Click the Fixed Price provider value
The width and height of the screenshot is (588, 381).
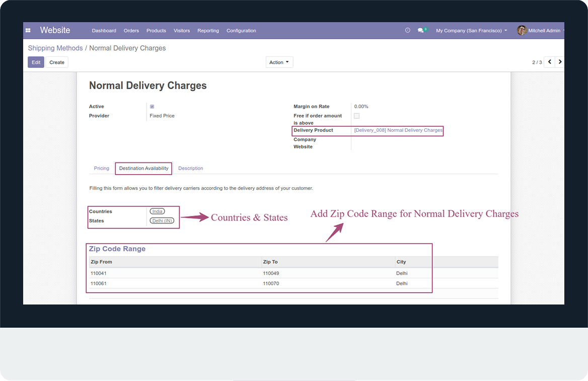(162, 116)
